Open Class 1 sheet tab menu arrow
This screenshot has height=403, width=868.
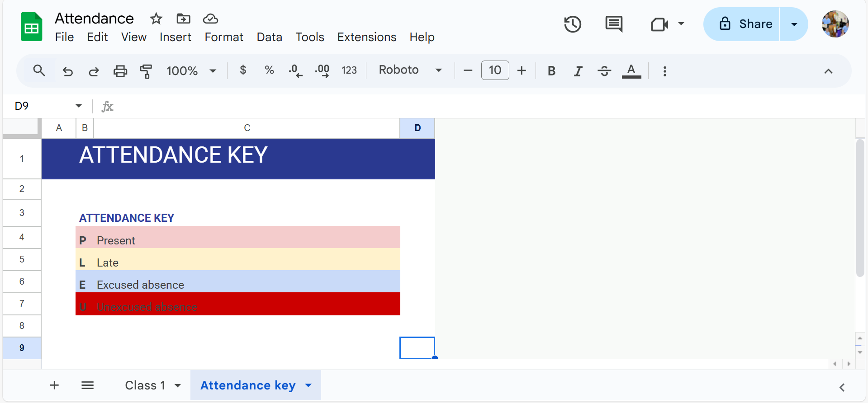[x=178, y=385]
